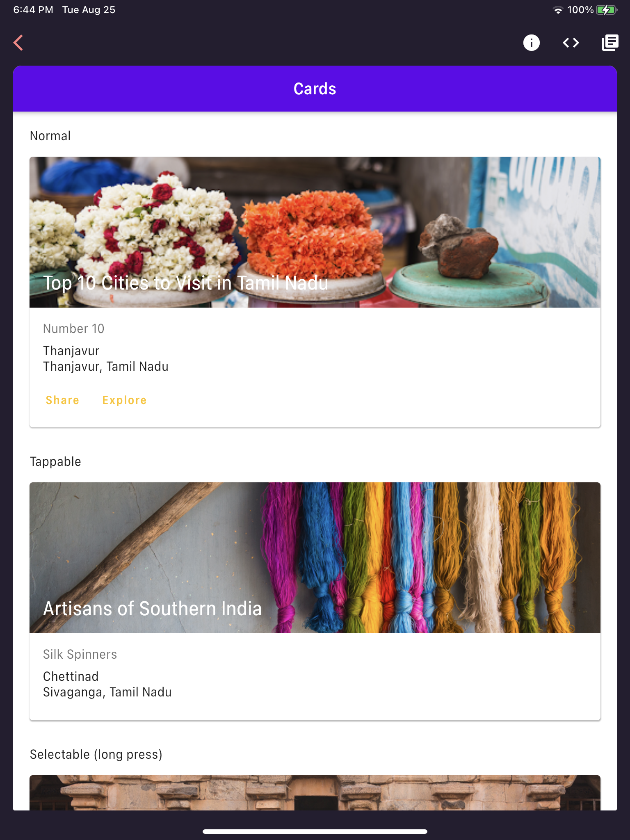Screen dimensions: 630x840
Task: Click the 'Normal' section label
Action: click(50, 136)
